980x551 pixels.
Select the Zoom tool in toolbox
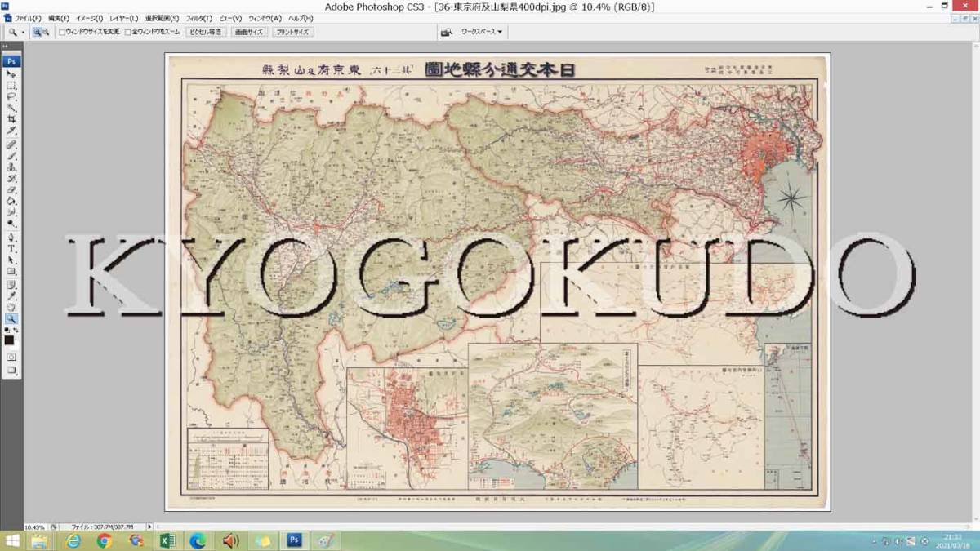pyautogui.click(x=11, y=318)
